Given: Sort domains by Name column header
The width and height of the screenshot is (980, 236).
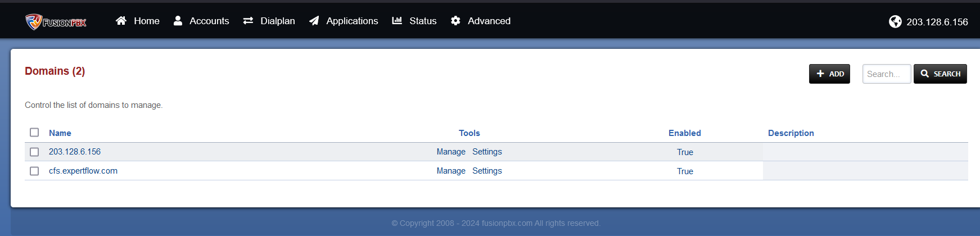Looking at the screenshot, I should 60,133.
